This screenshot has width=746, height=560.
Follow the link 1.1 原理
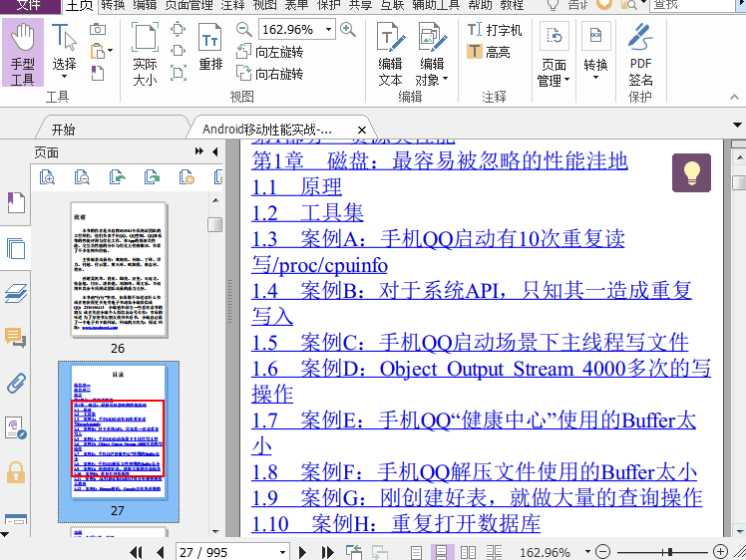click(x=296, y=186)
